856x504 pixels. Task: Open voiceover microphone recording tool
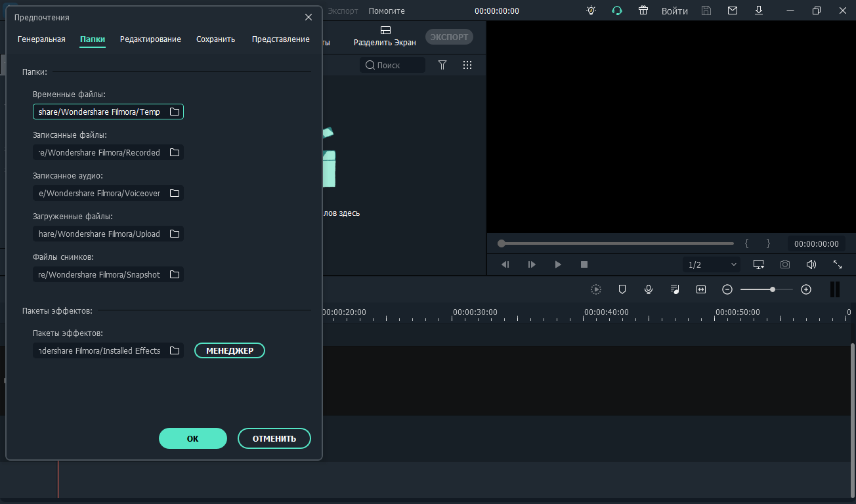pos(649,289)
